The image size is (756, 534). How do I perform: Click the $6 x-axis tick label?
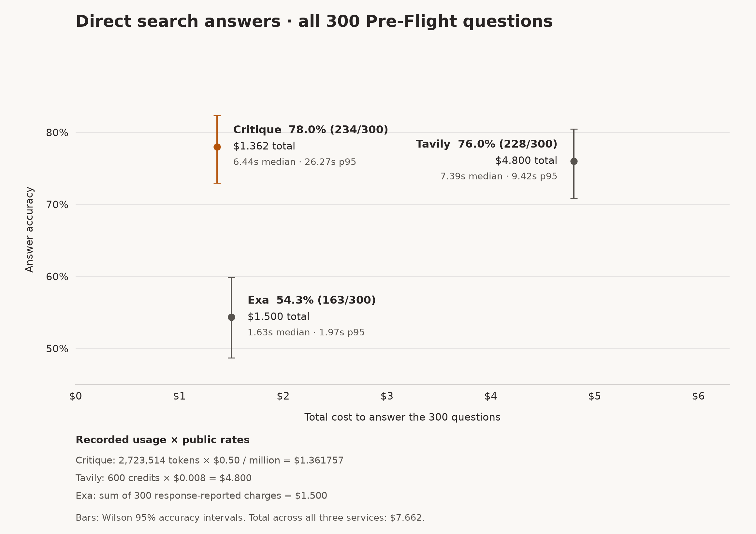[698, 397]
